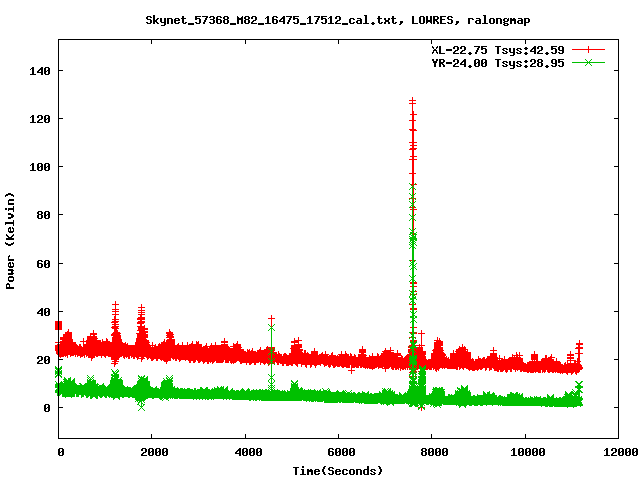The width and height of the screenshot is (640, 480).
Task: Click the 12000 x-axis tick label
Action: [x=621, y=452]
